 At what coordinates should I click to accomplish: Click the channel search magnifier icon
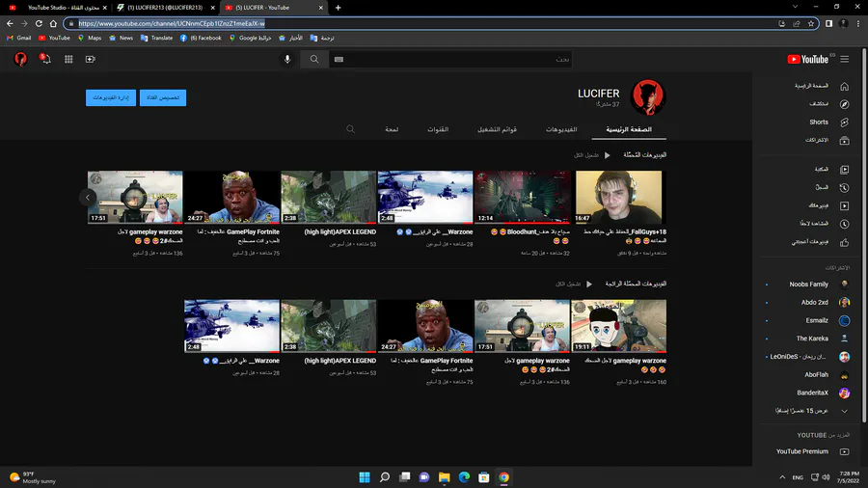tap(350, 129)
